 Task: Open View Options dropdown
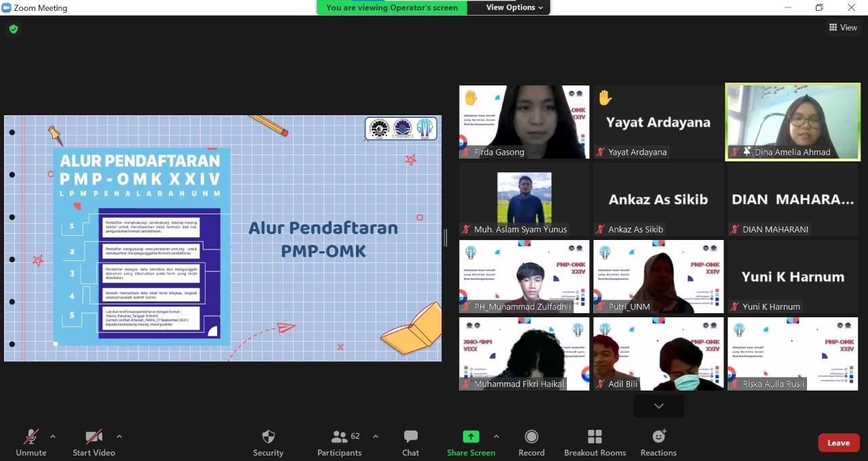(x=515, y=7)
